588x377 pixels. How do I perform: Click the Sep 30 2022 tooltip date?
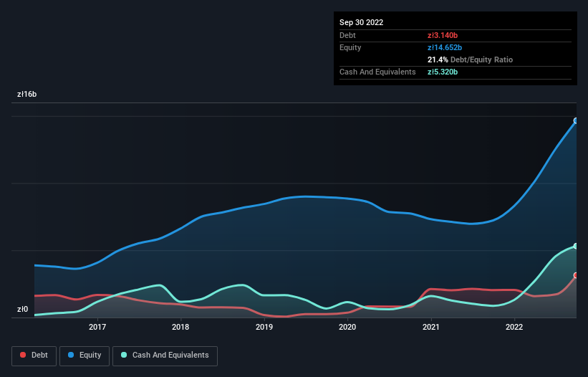pos(361,22)
